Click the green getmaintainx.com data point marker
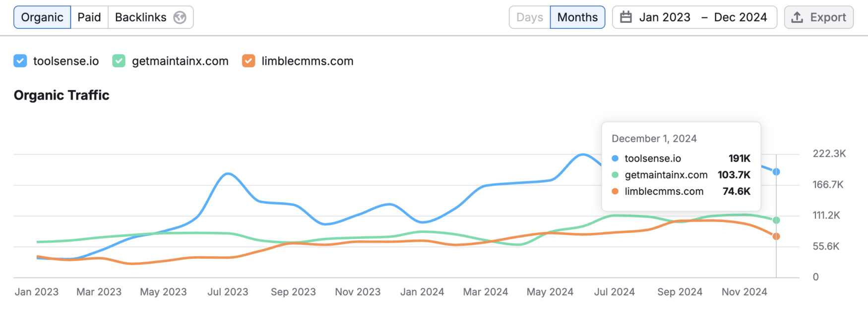 coord(776,220)
